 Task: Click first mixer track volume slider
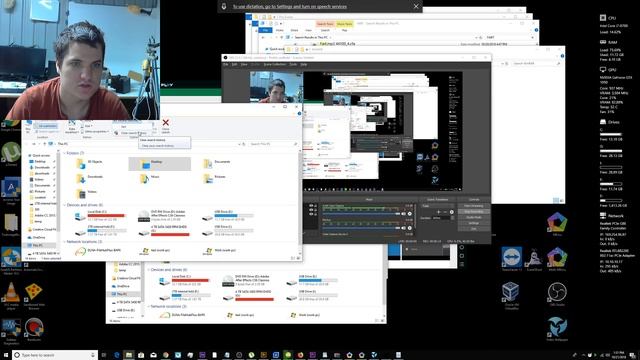point(361,214)
